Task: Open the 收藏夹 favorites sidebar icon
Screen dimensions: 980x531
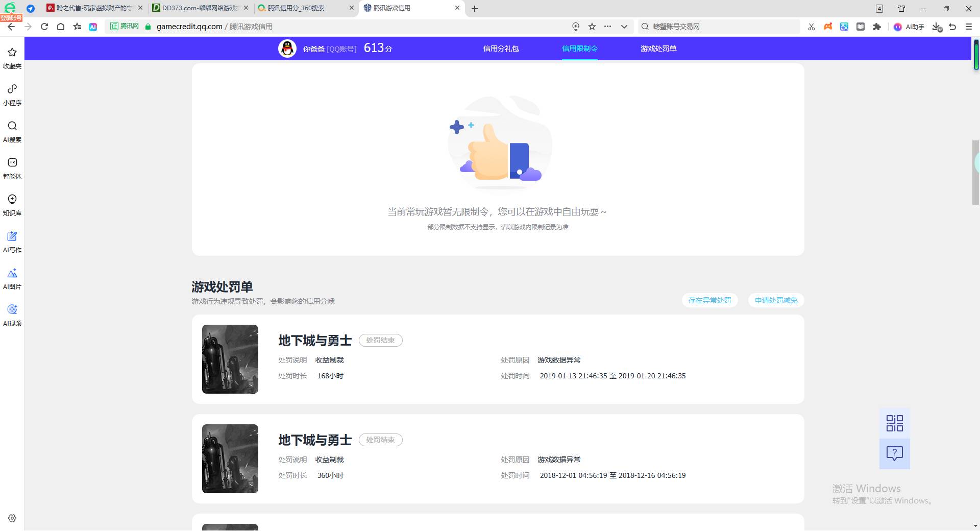Action: point(12,57)
